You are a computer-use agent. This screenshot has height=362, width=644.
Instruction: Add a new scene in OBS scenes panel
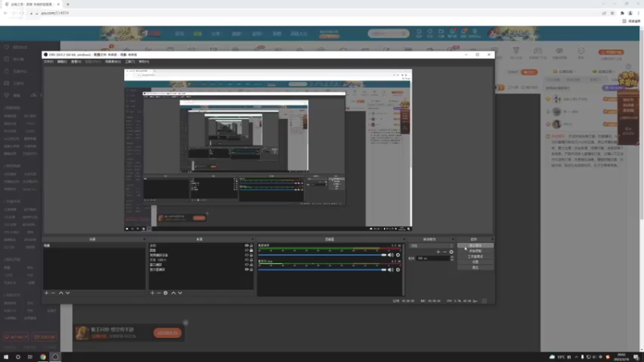[47, 293]
